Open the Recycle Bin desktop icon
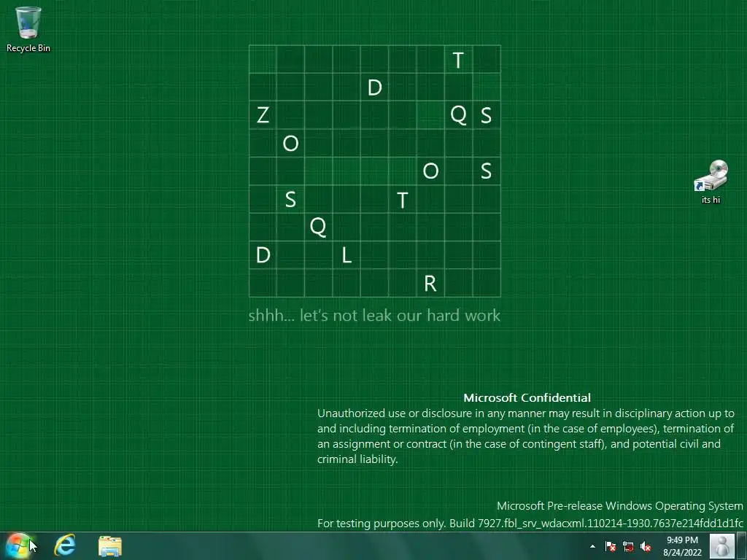Viewport: 747px width, 560px height. (28, 28)
